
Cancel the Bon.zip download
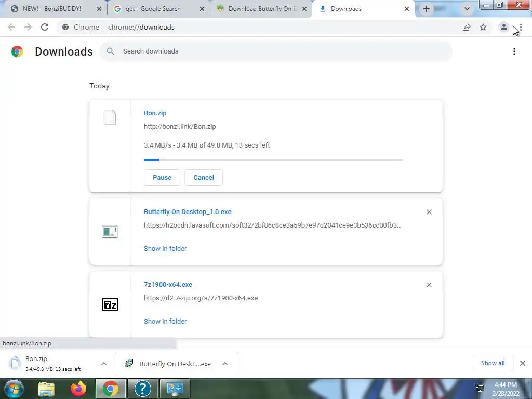[x=204, y=178]
